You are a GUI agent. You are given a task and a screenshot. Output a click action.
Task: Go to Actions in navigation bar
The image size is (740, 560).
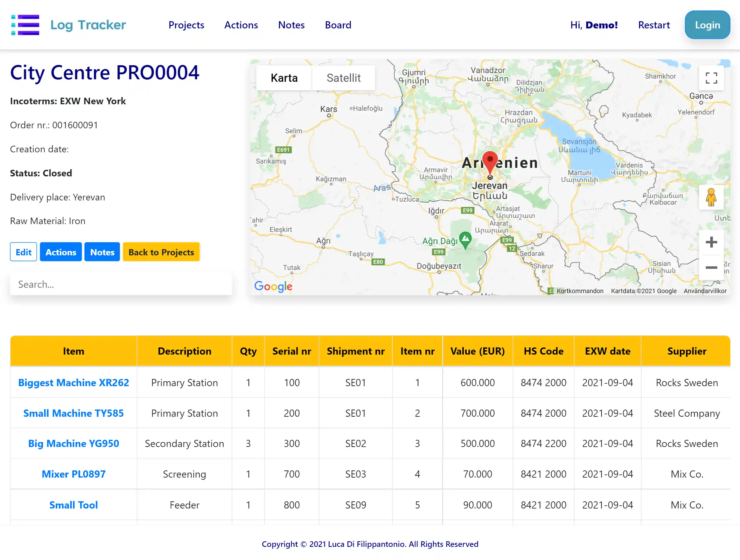point(241,25)
